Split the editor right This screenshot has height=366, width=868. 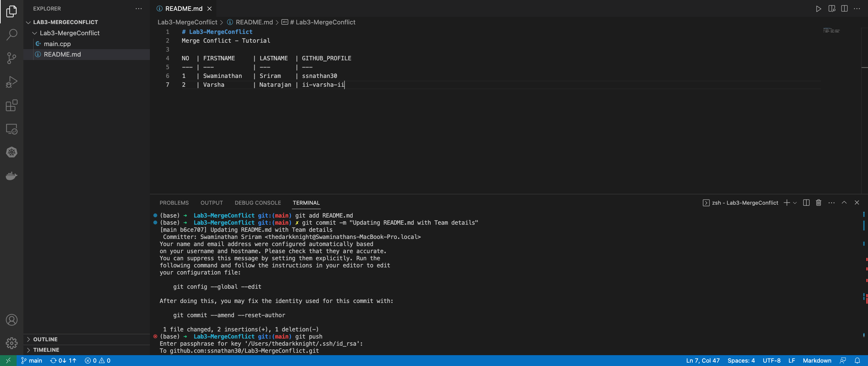point(845,8)
